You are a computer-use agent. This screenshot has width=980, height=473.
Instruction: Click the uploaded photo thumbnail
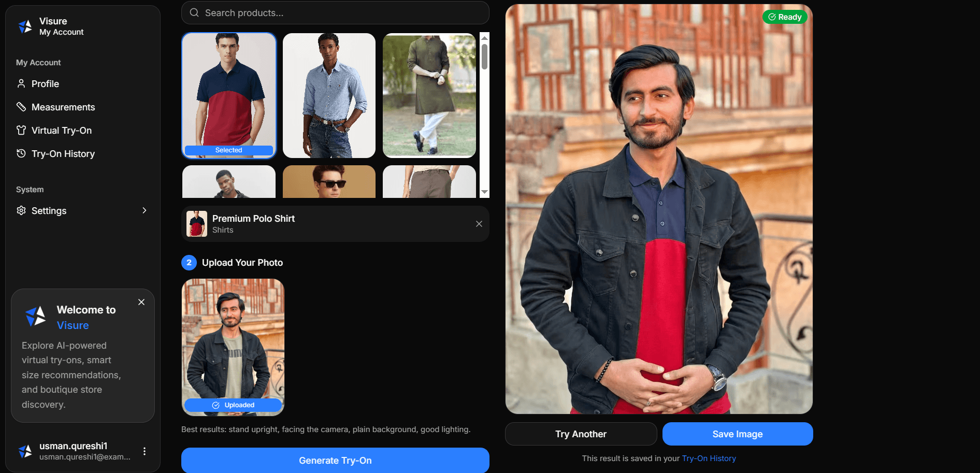(233, 342)
